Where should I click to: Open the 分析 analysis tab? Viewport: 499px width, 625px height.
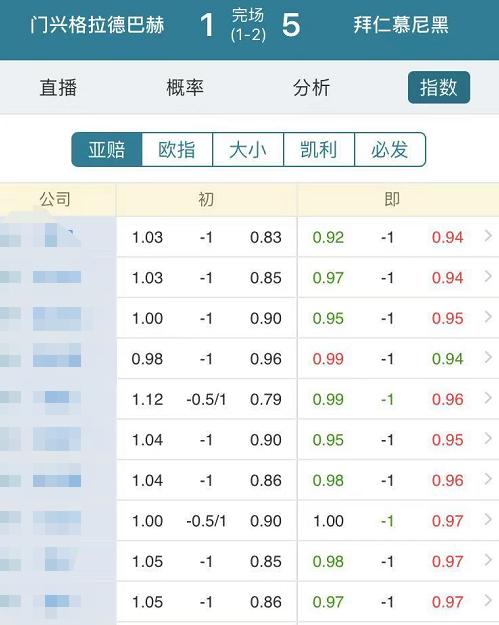click(x=312, y=87)
